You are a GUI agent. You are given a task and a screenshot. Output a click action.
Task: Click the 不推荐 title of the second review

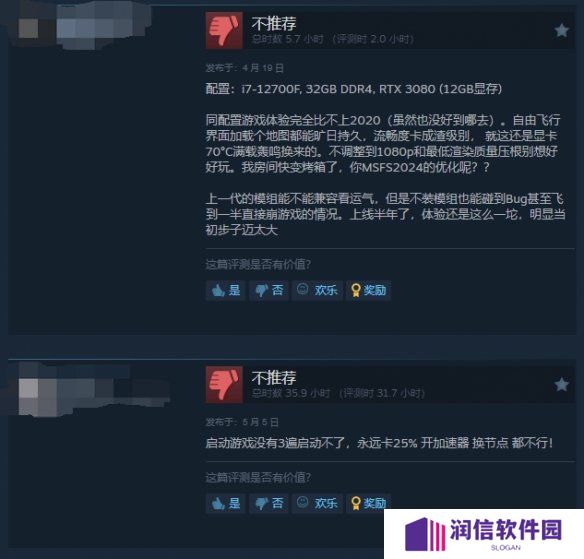click(274, 378)
